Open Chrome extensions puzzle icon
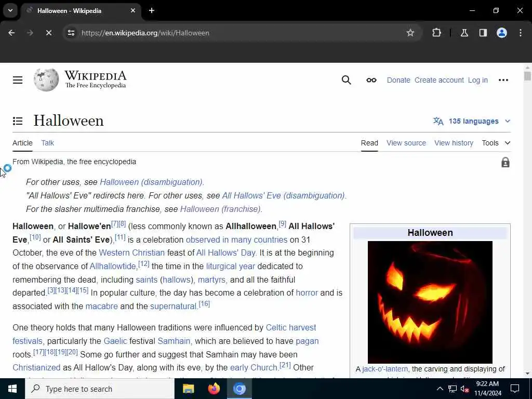This screenshot has height=399, width=532. point(436,33)
